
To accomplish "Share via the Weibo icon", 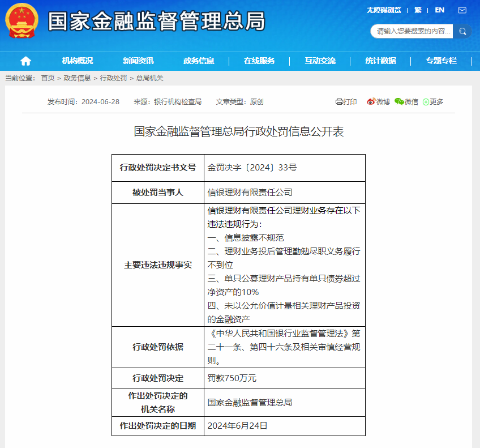I will click(371, 102).
